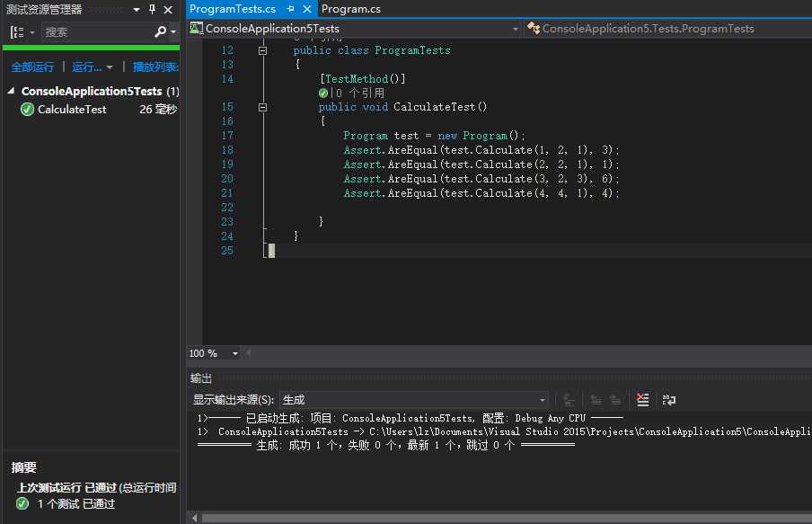Click the 已启动生成 build started output line
Viewport: 812px width, 524px height.
410,418
